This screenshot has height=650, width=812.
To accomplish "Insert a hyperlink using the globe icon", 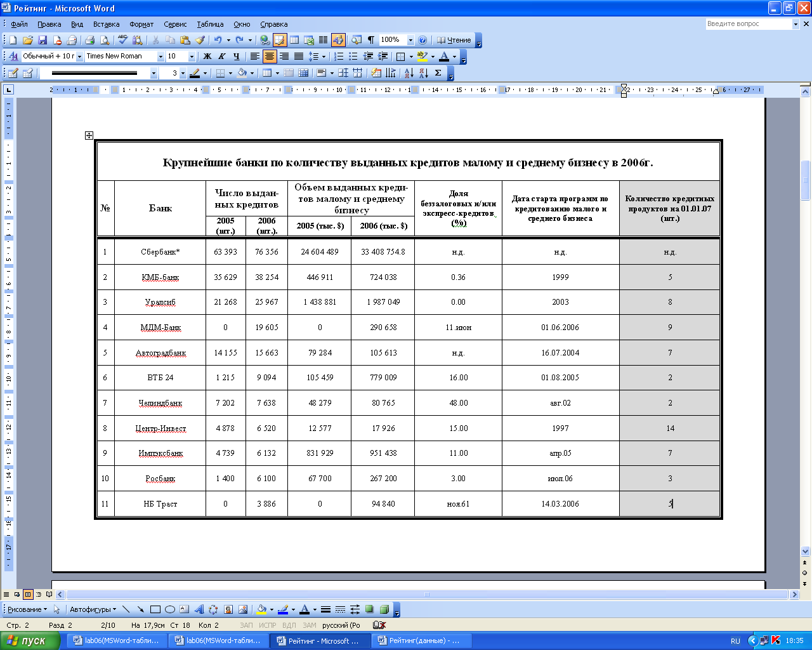I will click(265, 40).
